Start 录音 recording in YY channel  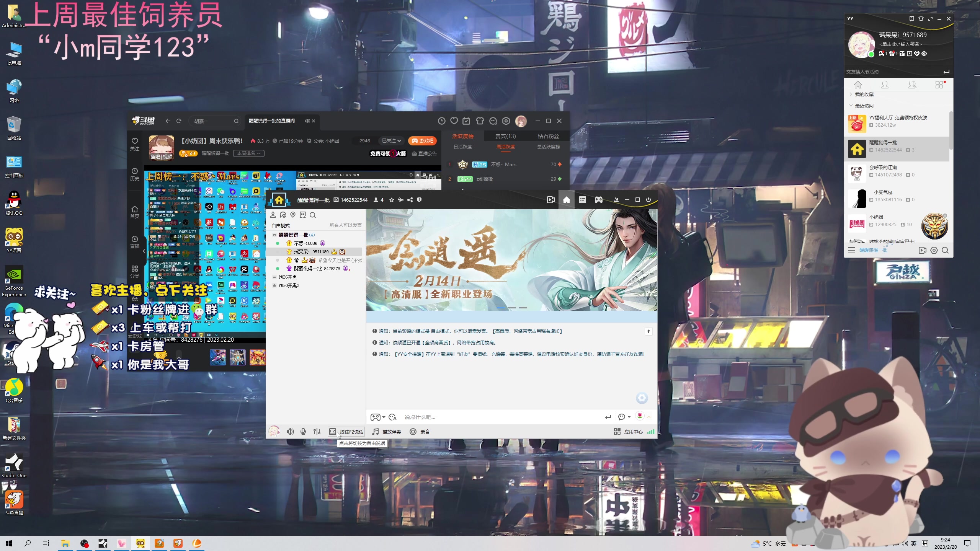point(420,432)
